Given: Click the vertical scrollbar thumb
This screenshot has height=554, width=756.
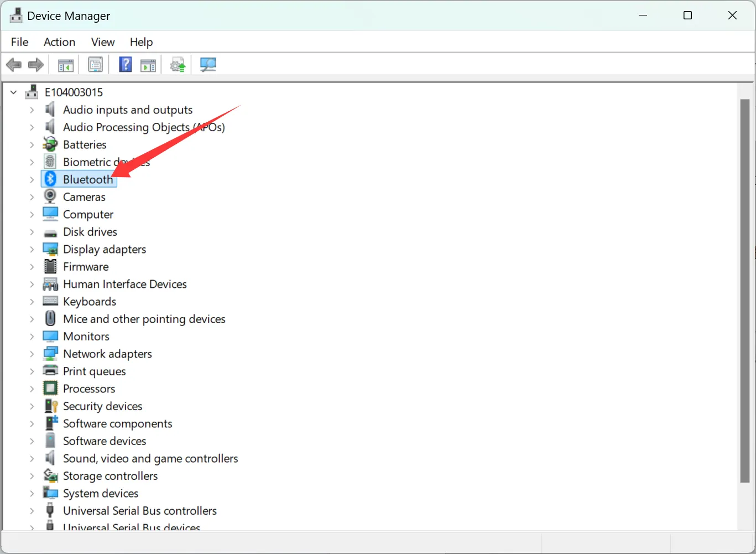Looking at the screenshot, I should (x=745, y=291).
